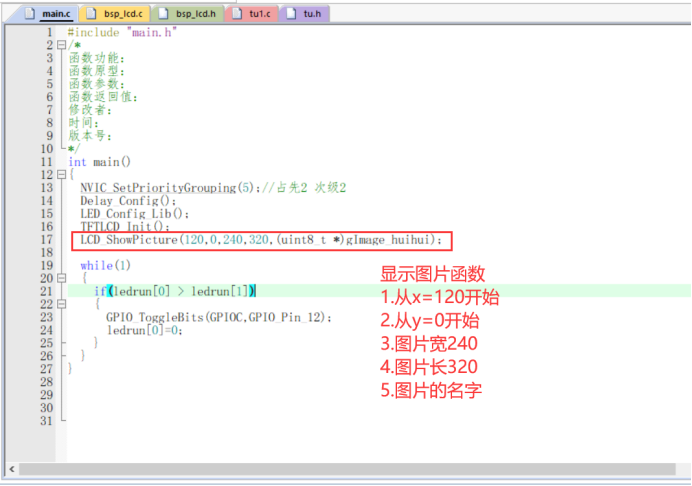Click the 'int main()' declaration
692x486 pixels.
pos(100,162)
